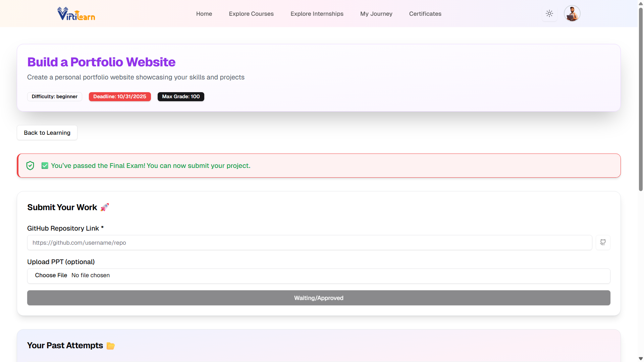The width and height of the screenshot is (644, 362).
Task: Click the rocket emoji beside Submit Your Work
Action: coord(105,207)
